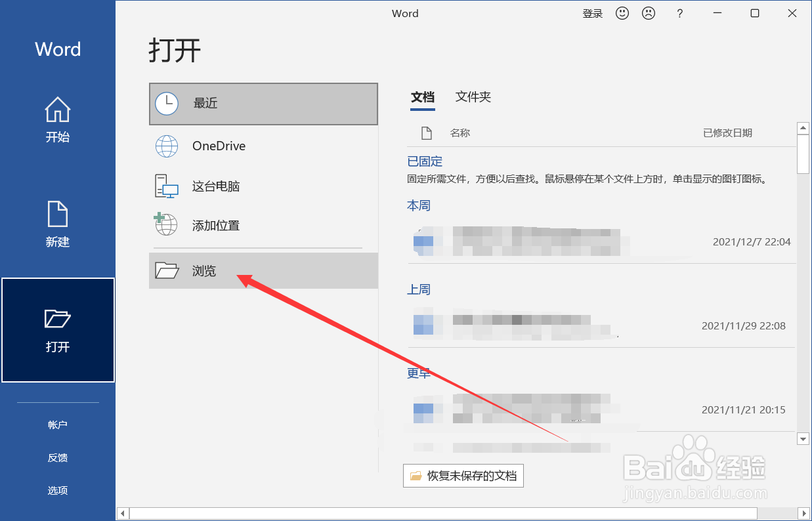Screen dimensions: 812x521
Task: Open Account (帐户) from the sidebar menu
Action: pos(58,425)
